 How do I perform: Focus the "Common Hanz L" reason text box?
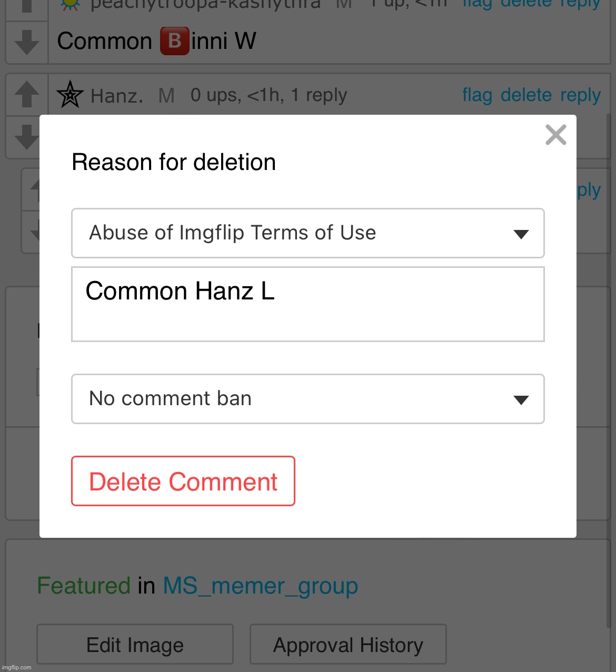tap(307, 304)
